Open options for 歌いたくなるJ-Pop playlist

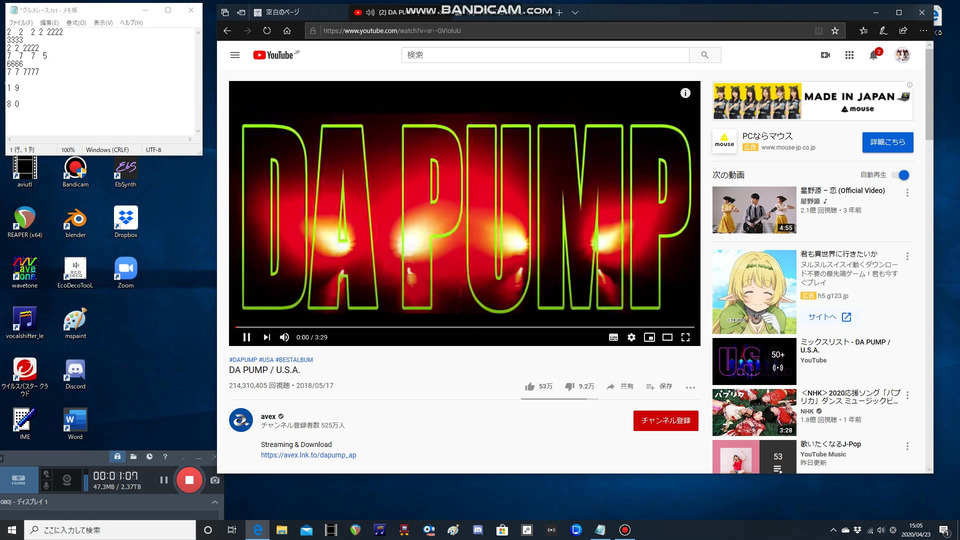(x=907, y=447)
